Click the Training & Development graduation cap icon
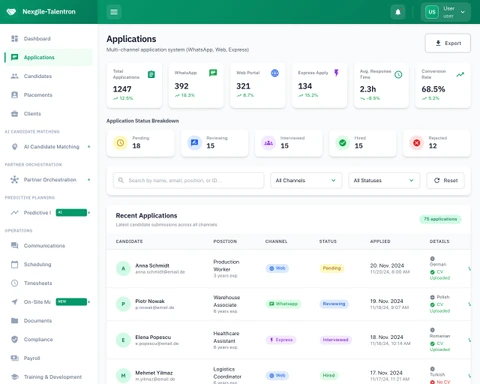 click(14, 377)
